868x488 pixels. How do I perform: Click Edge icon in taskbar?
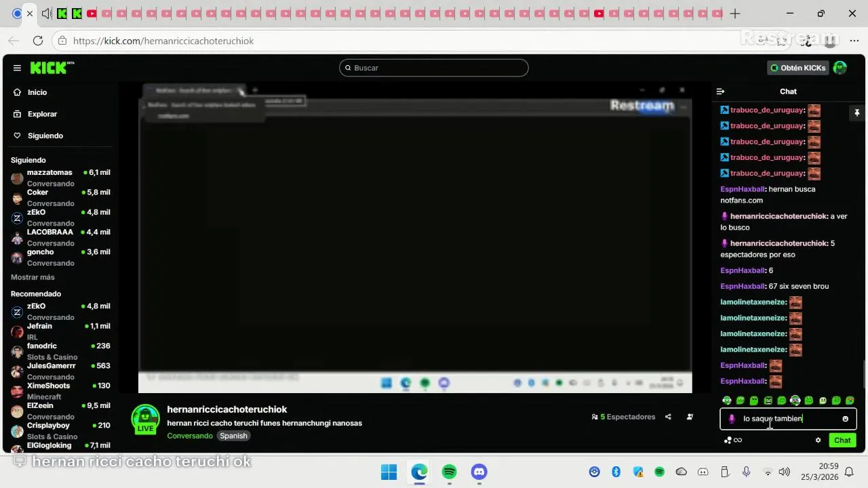pyautogui.click(x=419, y=472)
